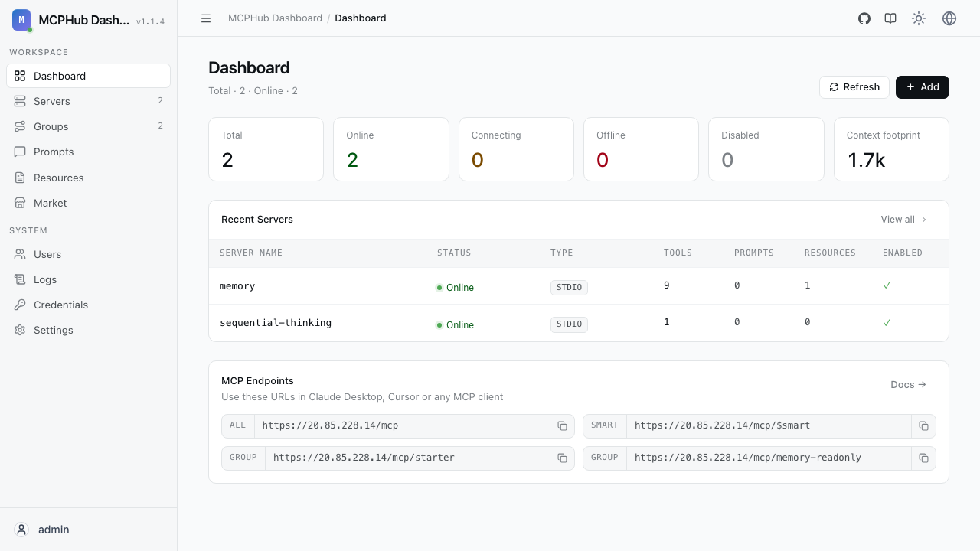Viewport: 980px width, 551px height.
Task: Open Servers page in the sidebar
Action: 88,101
